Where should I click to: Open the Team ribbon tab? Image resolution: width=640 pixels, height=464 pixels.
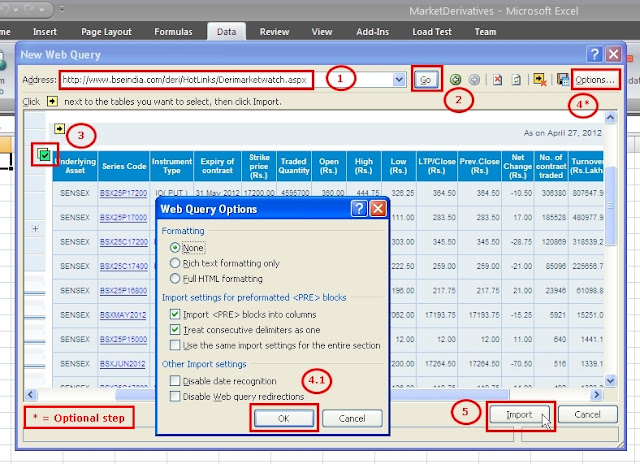point(485,32)
